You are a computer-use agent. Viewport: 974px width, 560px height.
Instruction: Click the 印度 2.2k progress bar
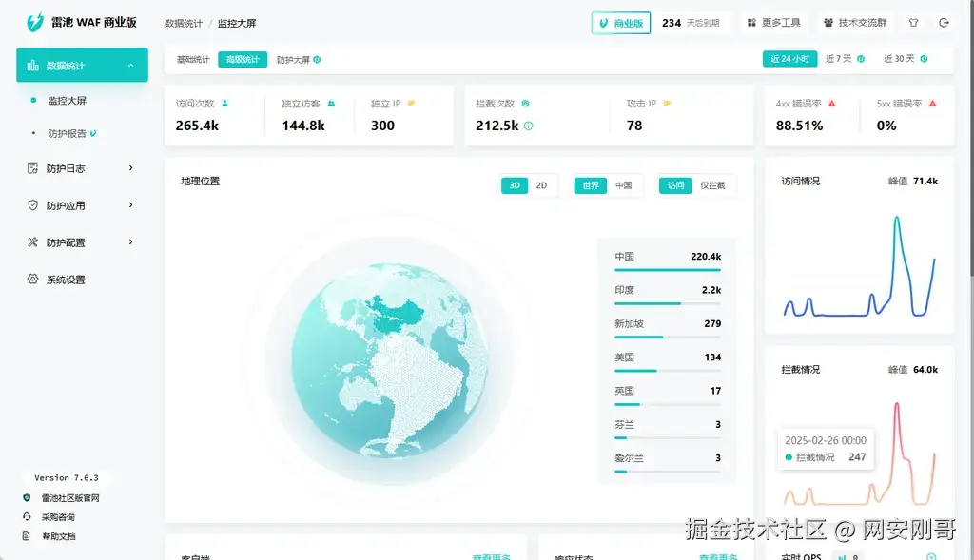pyautogui.click(x=668, y=303)
